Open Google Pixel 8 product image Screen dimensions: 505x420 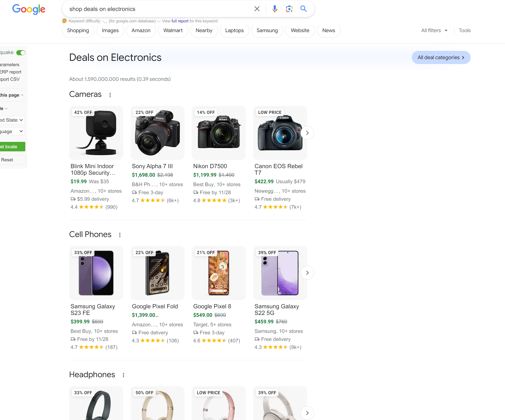pos(219,273)
